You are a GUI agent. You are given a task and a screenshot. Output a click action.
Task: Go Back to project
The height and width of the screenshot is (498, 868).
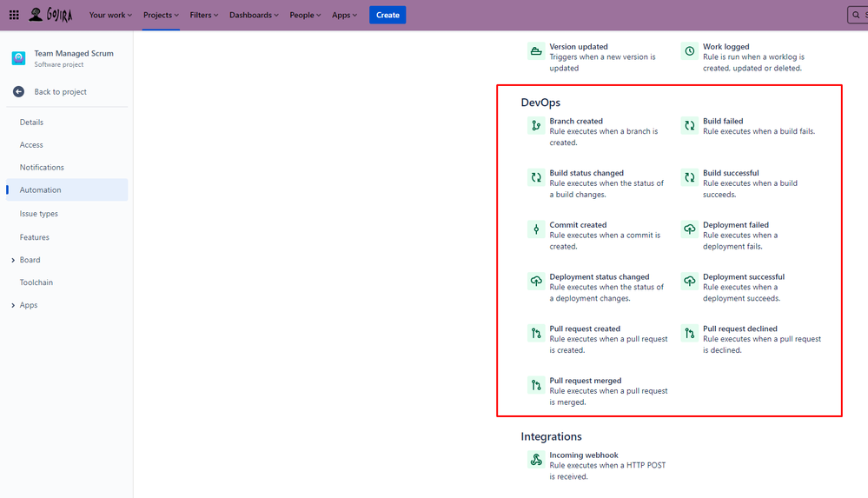[60, 92]
